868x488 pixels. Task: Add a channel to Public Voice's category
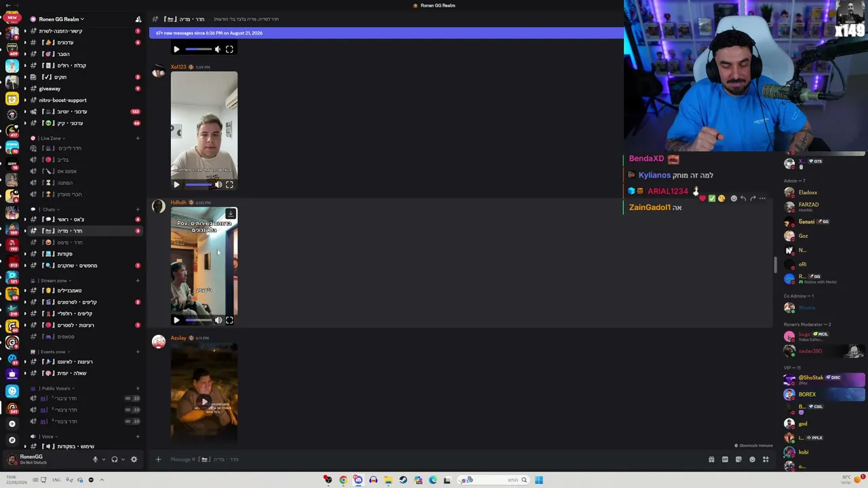pos(138,388)
